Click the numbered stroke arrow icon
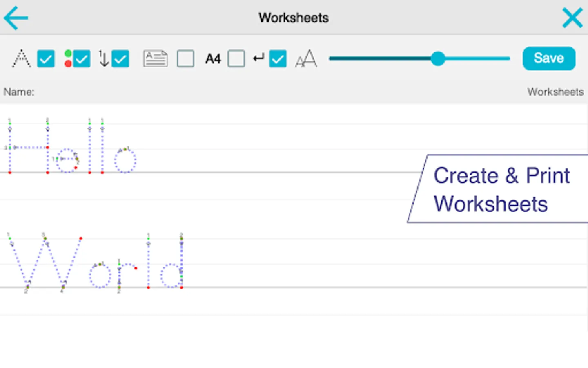 click(x=104, y=58)
